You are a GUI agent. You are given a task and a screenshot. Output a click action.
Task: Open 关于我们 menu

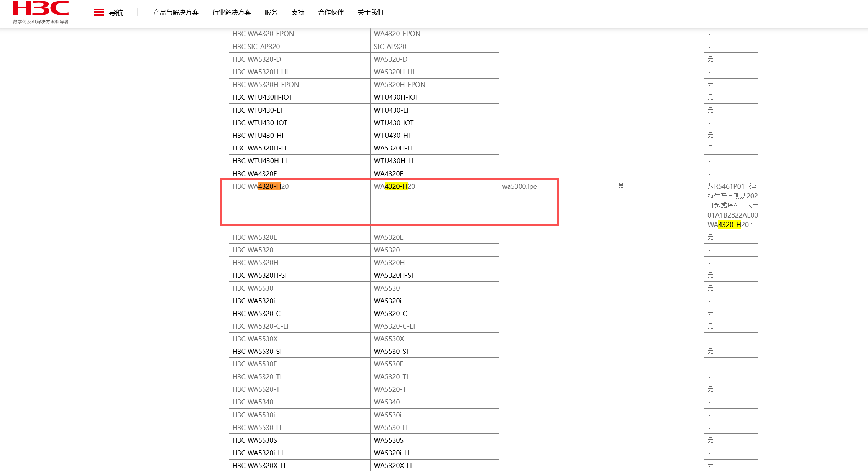(x=370, y=13)
